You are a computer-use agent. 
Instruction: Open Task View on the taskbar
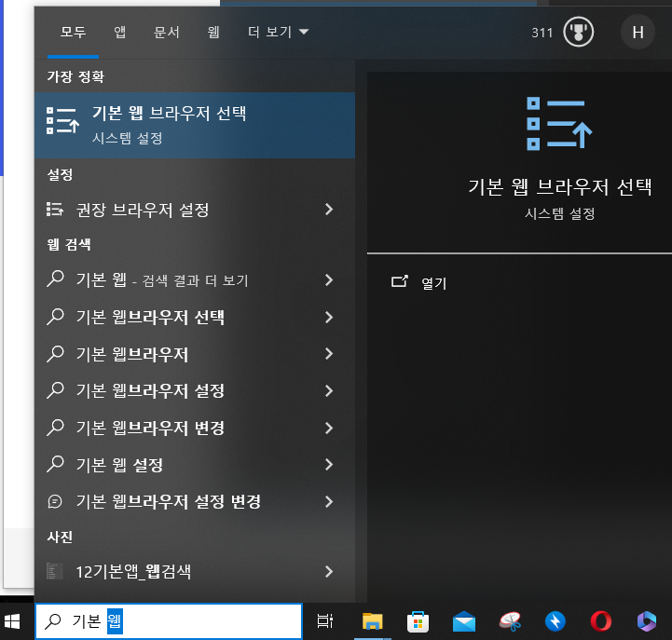tap(325, 621)
